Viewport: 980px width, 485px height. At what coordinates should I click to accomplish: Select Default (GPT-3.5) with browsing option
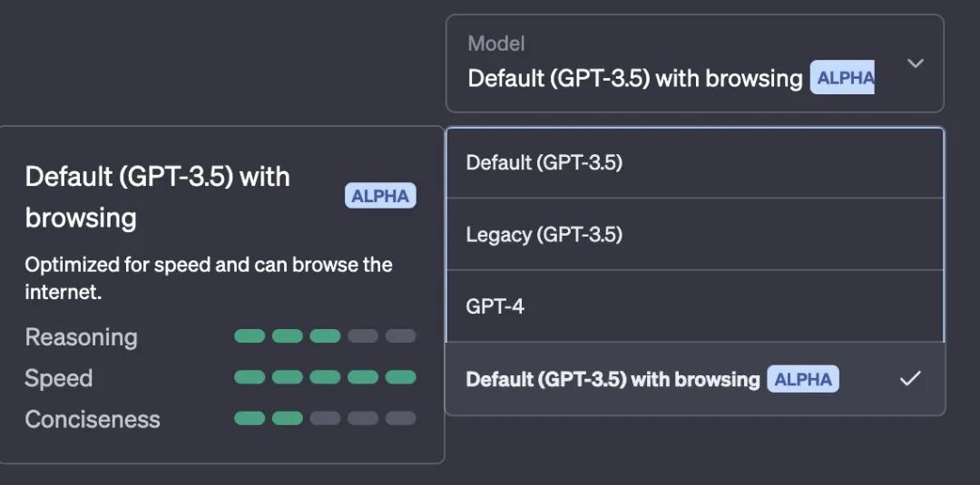(694, 378)
